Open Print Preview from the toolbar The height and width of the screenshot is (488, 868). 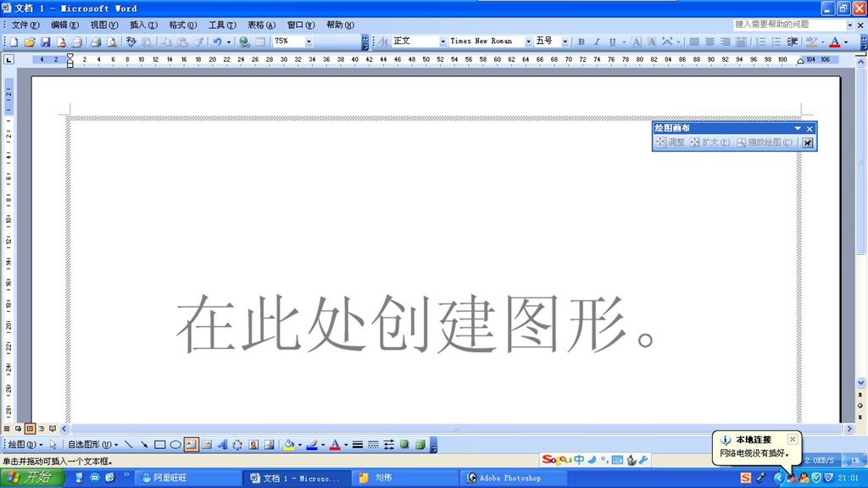[111, 42]
